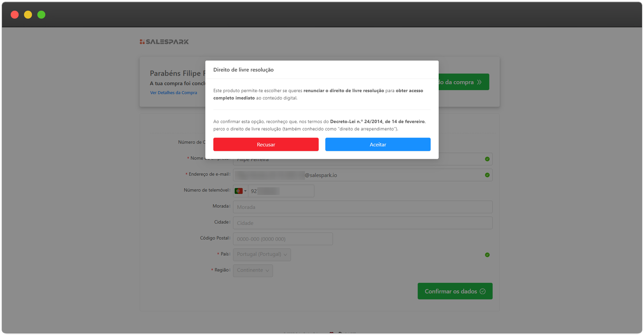
Task: Click into the Cidade input field
Action: point(362,223)
